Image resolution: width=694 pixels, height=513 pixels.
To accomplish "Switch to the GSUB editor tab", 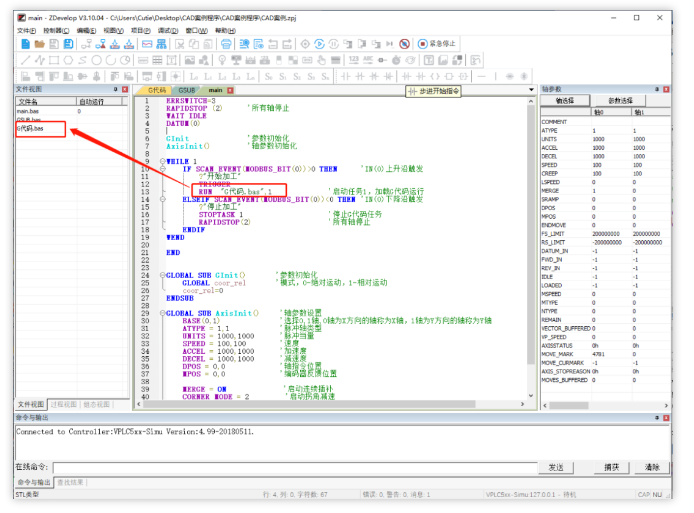I will point(187,90).
